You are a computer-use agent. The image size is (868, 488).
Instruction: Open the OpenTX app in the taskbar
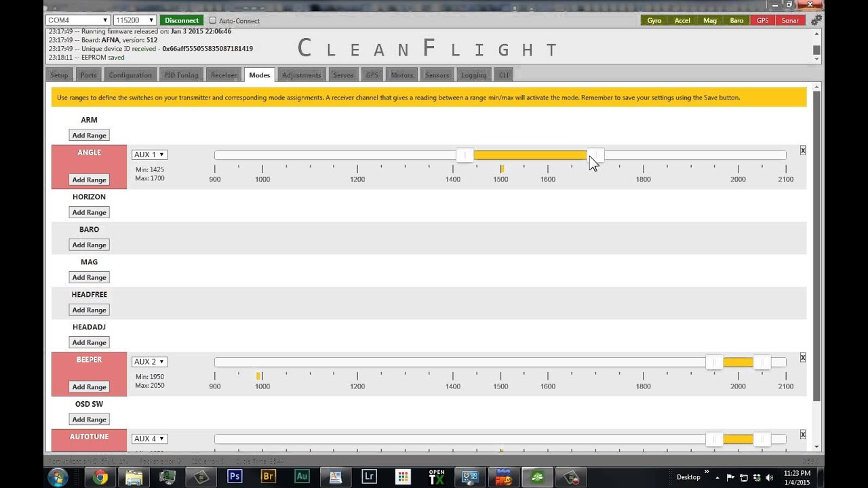coord(436,477)
